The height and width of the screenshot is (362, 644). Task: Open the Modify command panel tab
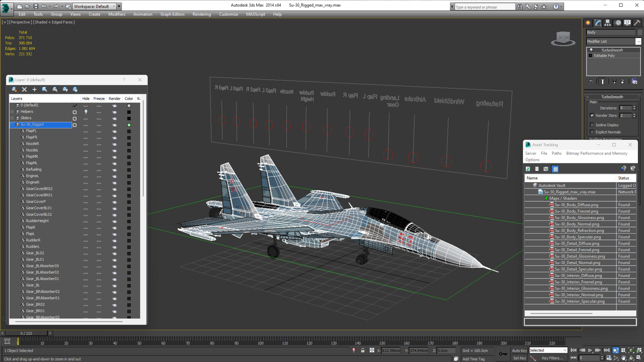pyautogui.click(x=598, y=23)
